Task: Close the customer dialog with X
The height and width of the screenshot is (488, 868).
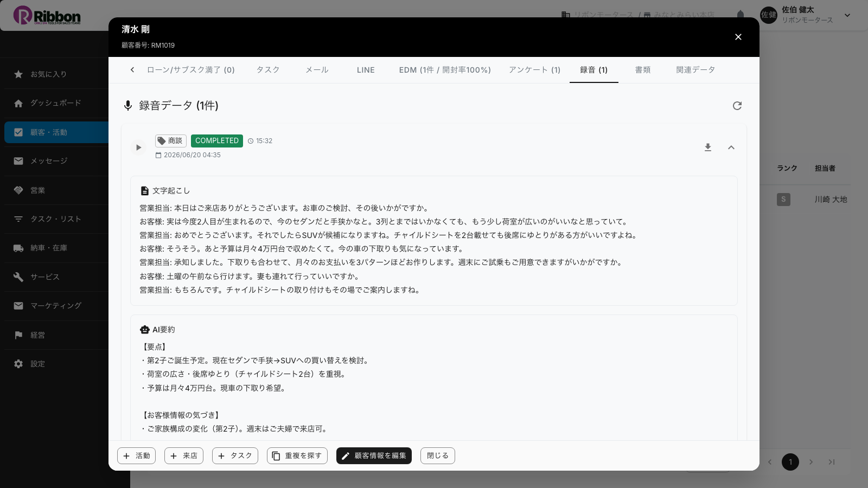Action: [738, 37]
